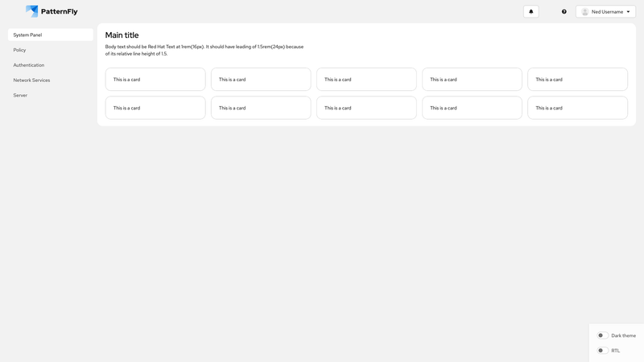Click the PatternFly brand name text
Screen dimensions: 644x362
pyautogui.click(x=59, y=11)
